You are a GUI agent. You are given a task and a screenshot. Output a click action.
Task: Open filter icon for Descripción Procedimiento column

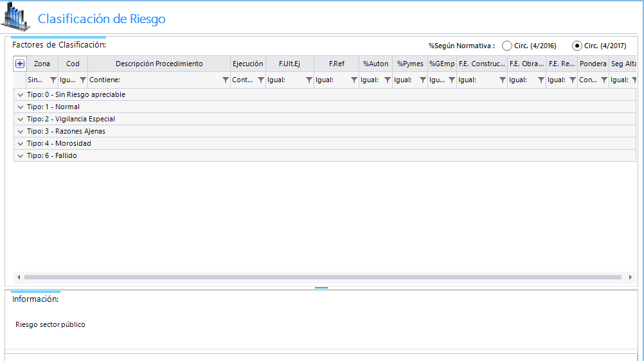(x=226, y=80)
